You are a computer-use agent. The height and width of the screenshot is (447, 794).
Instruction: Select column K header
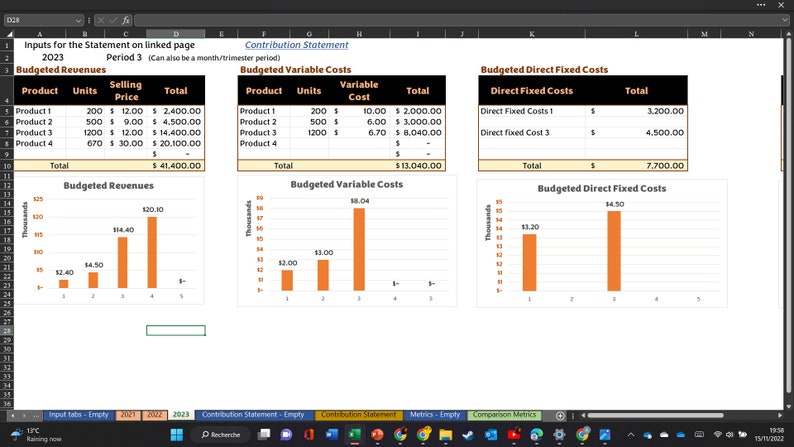click(532, 34)
